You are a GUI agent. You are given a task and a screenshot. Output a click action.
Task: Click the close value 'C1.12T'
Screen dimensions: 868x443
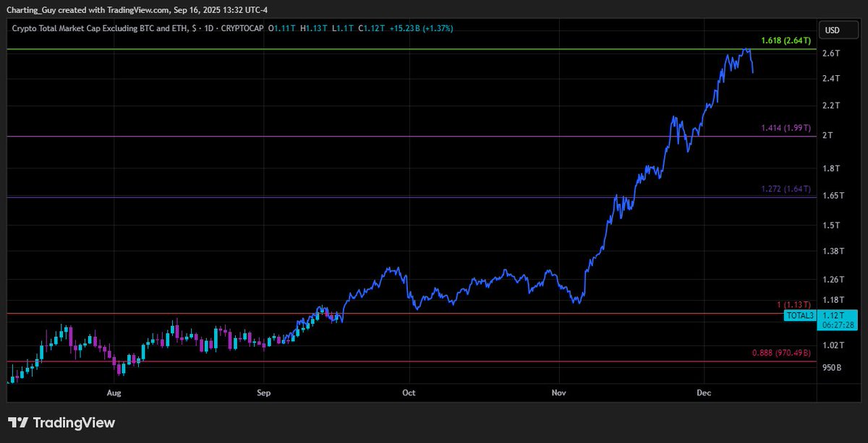373,28
